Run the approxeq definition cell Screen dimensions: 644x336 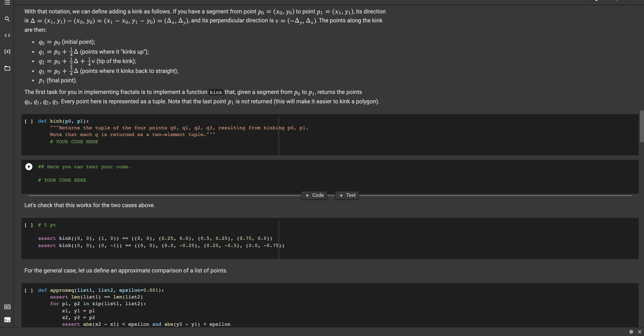[x=28, y=290]
